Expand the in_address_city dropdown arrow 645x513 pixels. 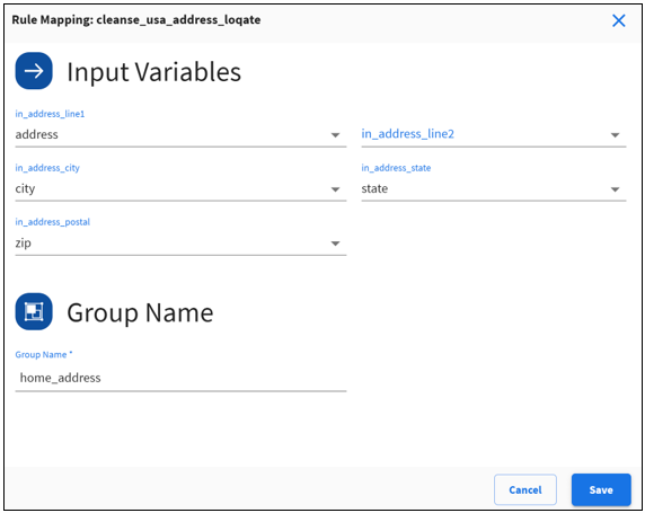(x=335, y=189)
